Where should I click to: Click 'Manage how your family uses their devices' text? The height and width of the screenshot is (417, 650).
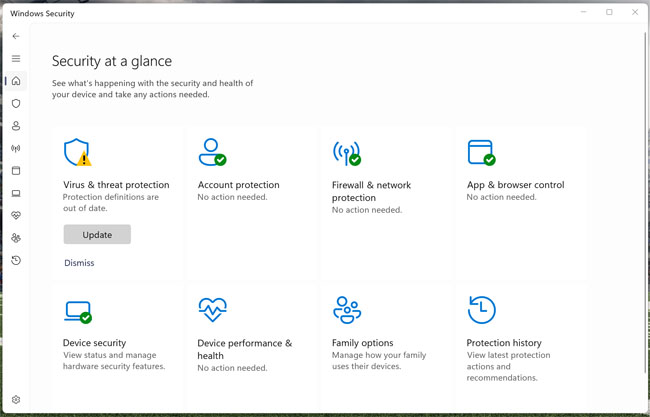(x=379, y=361)
